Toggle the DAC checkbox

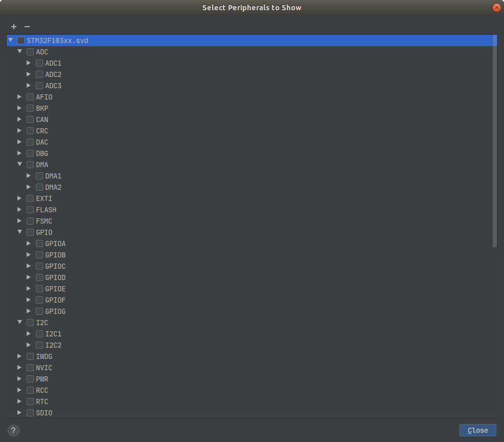pyautogui.click(x=30, y=142)
